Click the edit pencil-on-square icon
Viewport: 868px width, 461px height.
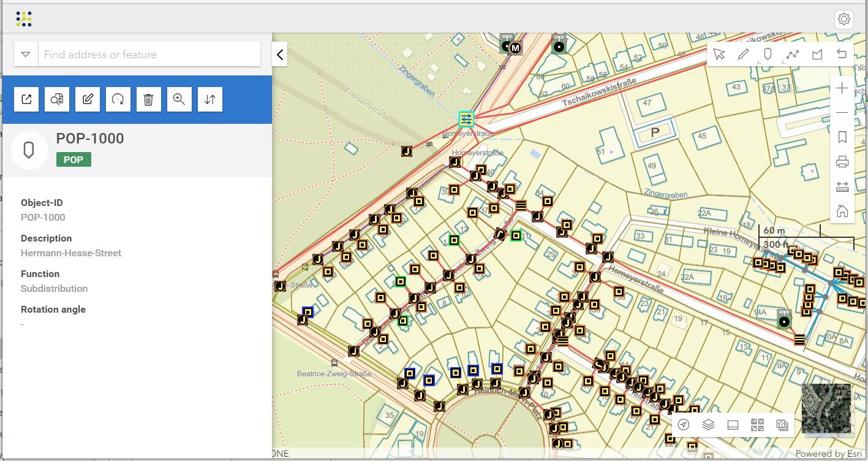tap(88, 99)
